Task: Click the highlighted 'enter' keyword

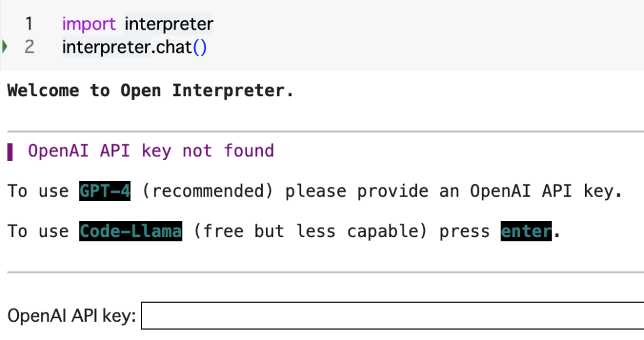Action: click(526, 231)
